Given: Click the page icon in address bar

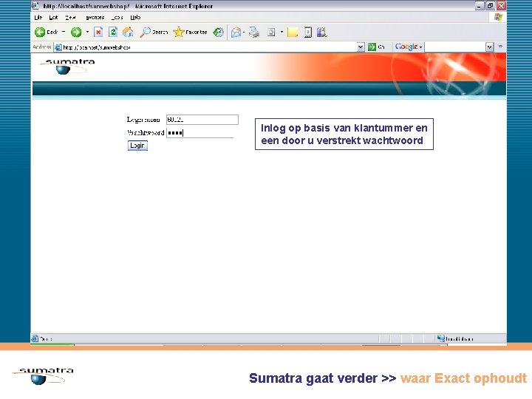Looking at the screenshot, I should point(58,47).
